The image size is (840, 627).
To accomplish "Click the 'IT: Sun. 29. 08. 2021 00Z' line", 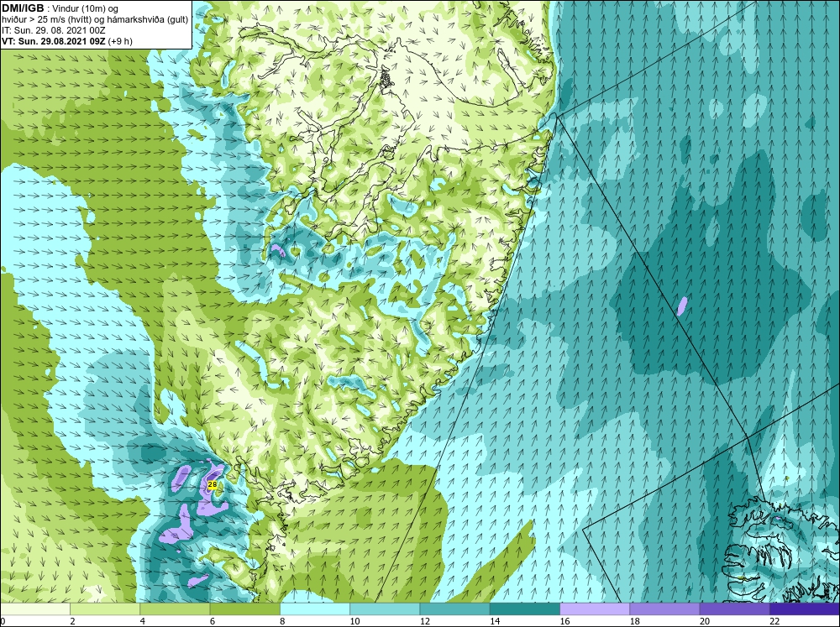I will coord(52,30).
